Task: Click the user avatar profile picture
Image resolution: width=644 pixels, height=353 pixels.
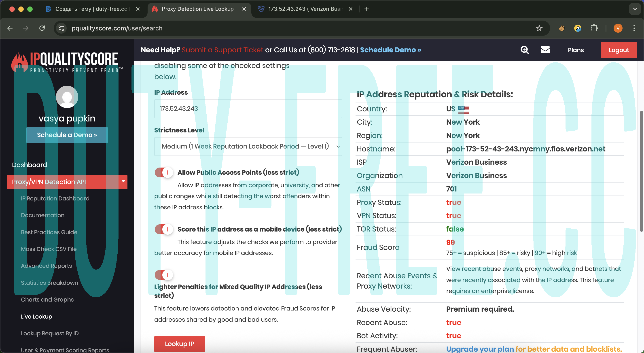Action: click(x=67, y=97)
